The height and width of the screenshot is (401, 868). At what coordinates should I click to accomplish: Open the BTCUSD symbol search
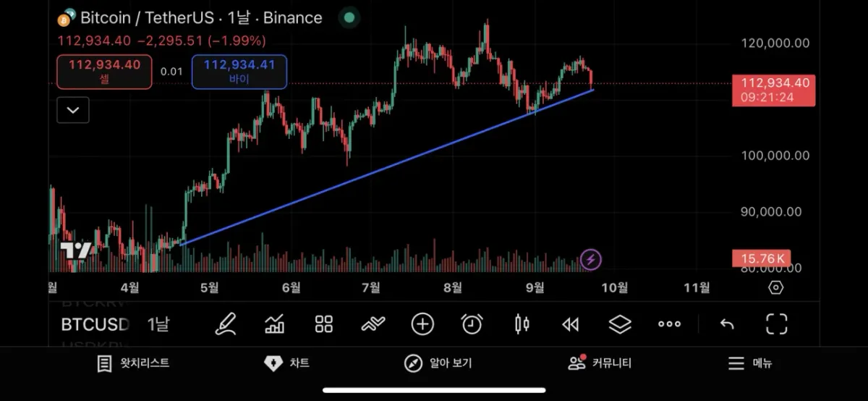point(95,324)
